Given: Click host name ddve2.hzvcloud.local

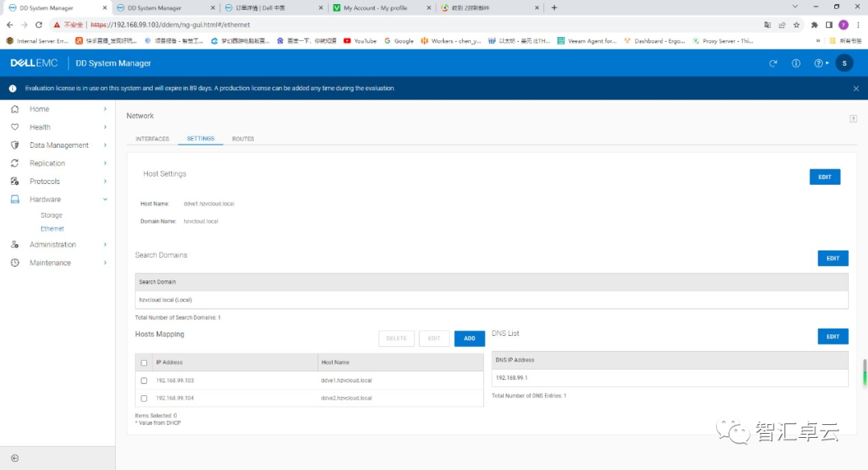Looking at the screenshot, I should [x=346, y=398].
